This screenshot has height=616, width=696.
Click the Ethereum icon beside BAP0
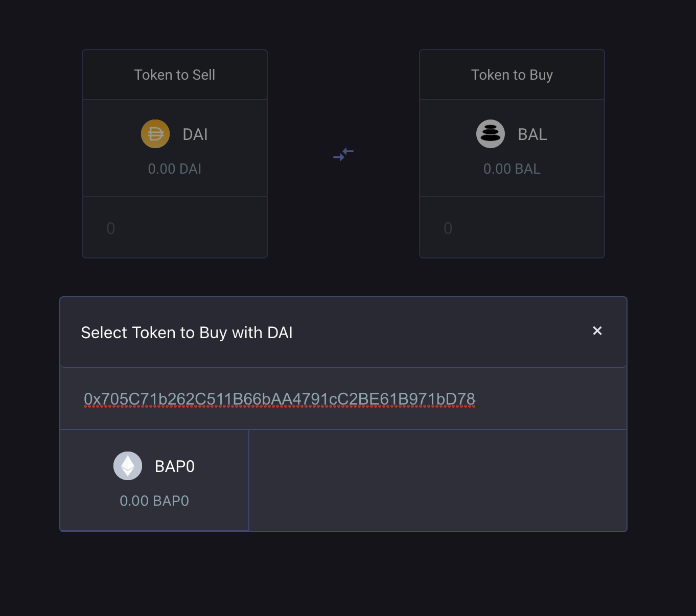pyautogui.click(x=128, y=466)
